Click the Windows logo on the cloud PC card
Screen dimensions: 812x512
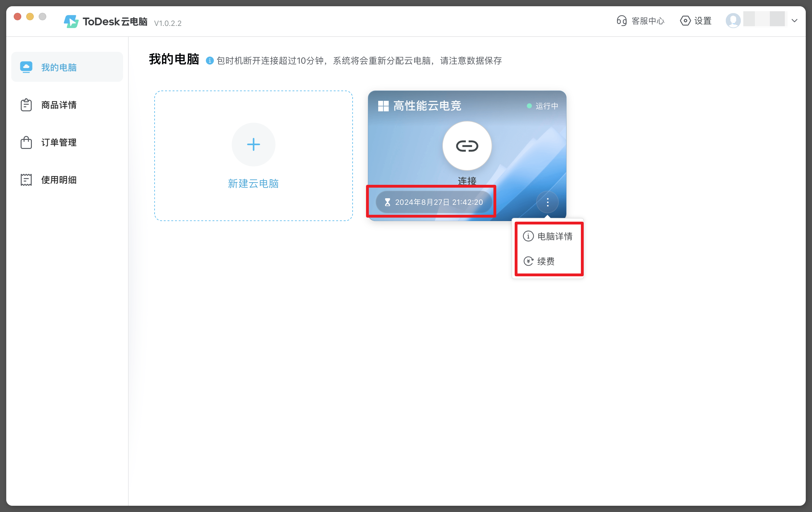point(384,106)
